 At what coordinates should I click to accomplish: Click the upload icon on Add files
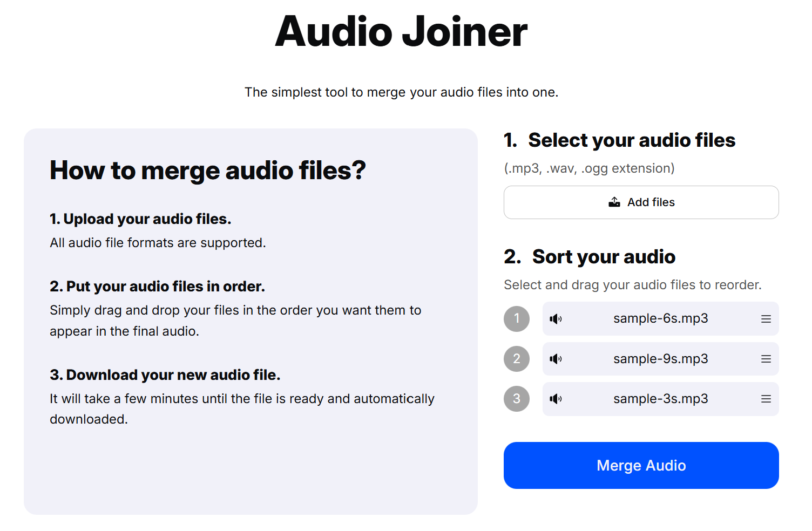(x=614, y=201)
